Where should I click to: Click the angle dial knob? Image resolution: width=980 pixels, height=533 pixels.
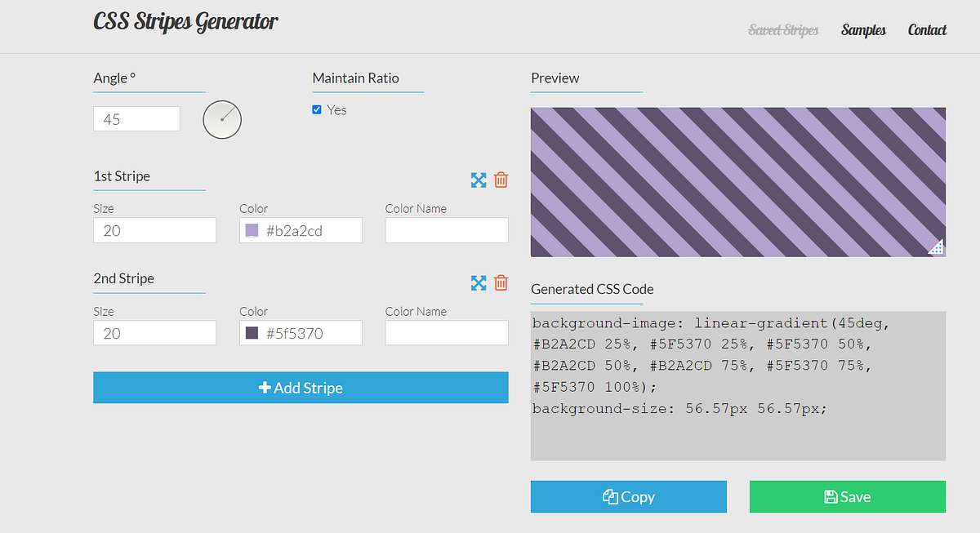tap(221, 119)
